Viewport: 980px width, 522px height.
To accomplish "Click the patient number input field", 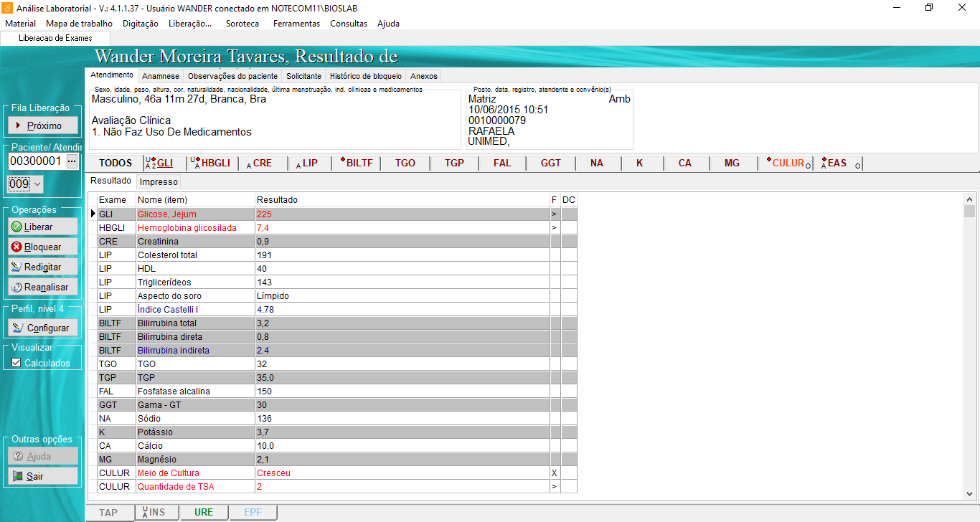I will 35,161.
